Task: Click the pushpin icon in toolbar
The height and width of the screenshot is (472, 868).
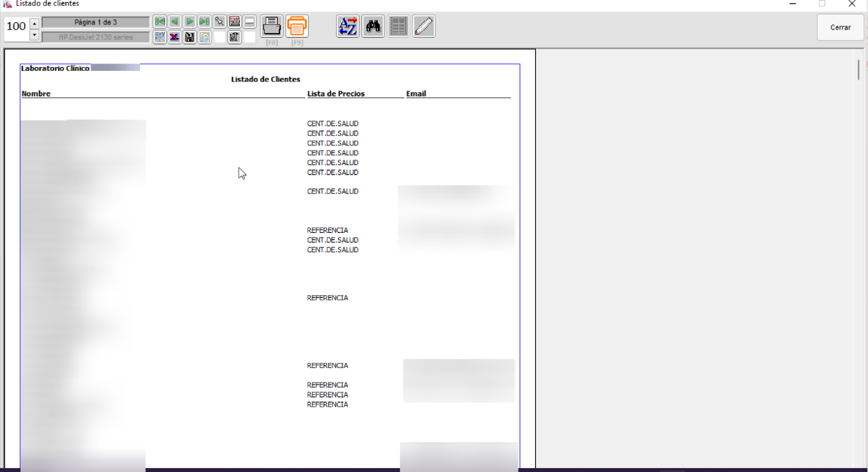Action: (x=219, y=22)
